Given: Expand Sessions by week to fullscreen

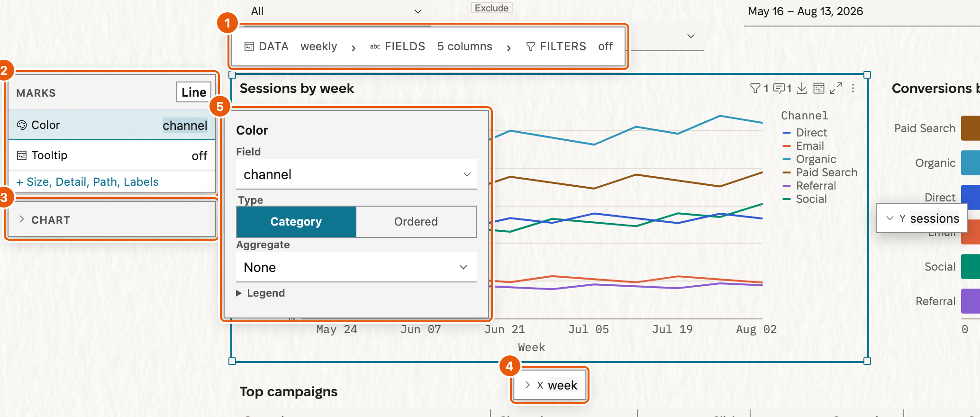Looking at the screenshot, I should (x=836, y=88).
